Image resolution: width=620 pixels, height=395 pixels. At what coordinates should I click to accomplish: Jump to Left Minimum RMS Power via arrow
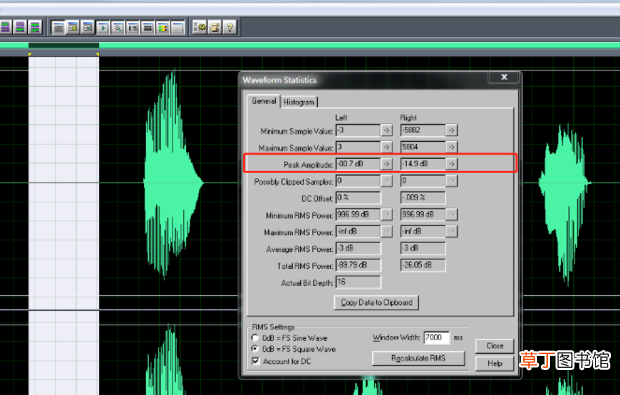[x=386, y=214]
